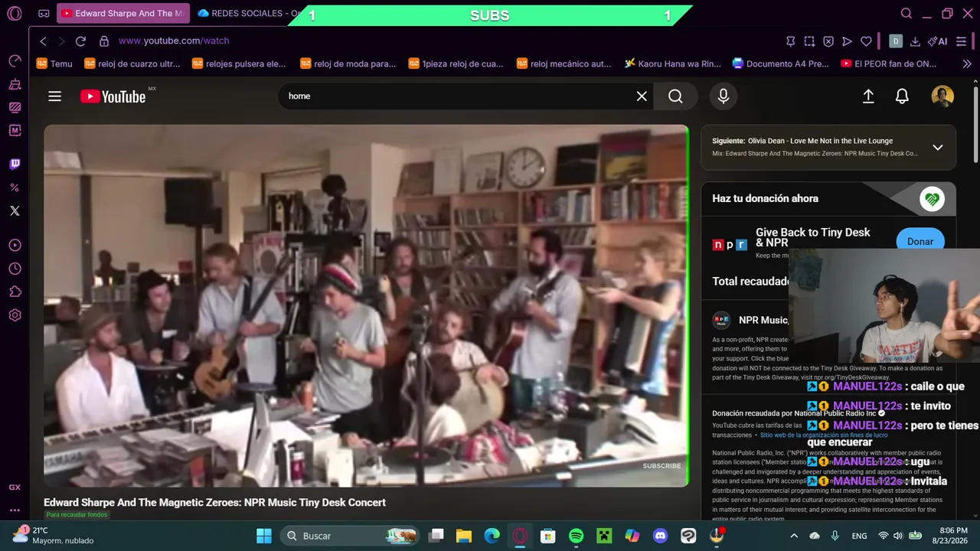Open GX Control speedometer in sidebar
Screen dimensions: 980x551
15,60
